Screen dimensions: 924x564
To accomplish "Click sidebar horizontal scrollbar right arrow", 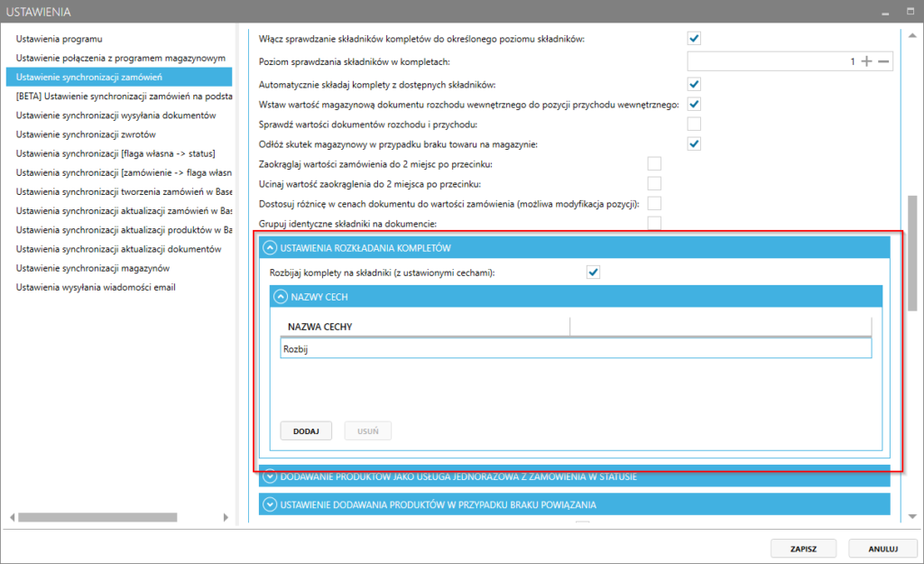I will 226,517.
